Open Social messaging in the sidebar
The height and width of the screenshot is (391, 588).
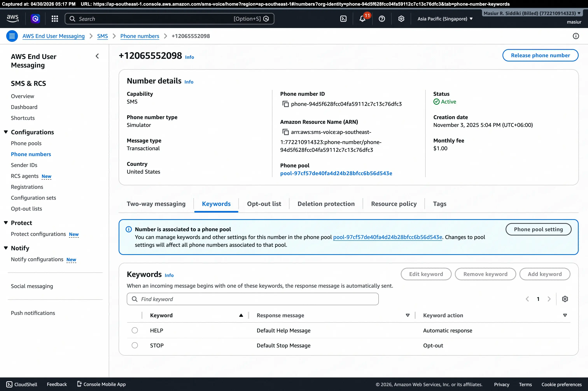[x=32, y=286]
